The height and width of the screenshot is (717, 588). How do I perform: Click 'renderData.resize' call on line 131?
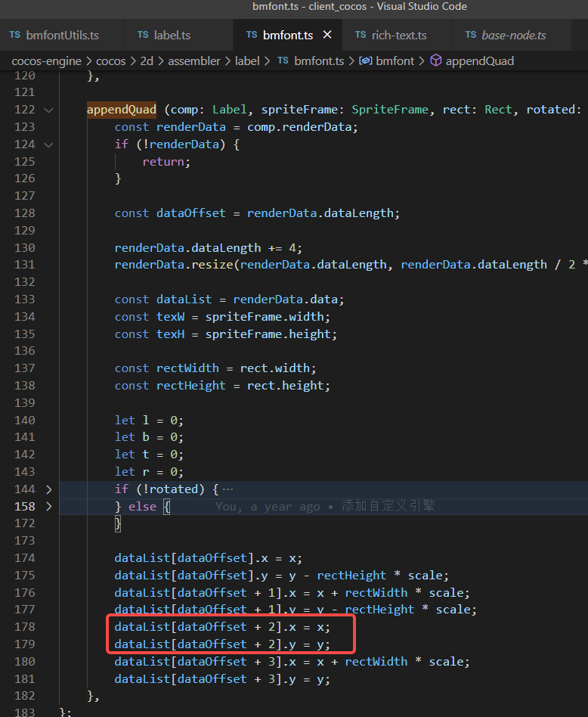[x=174, y=265]
